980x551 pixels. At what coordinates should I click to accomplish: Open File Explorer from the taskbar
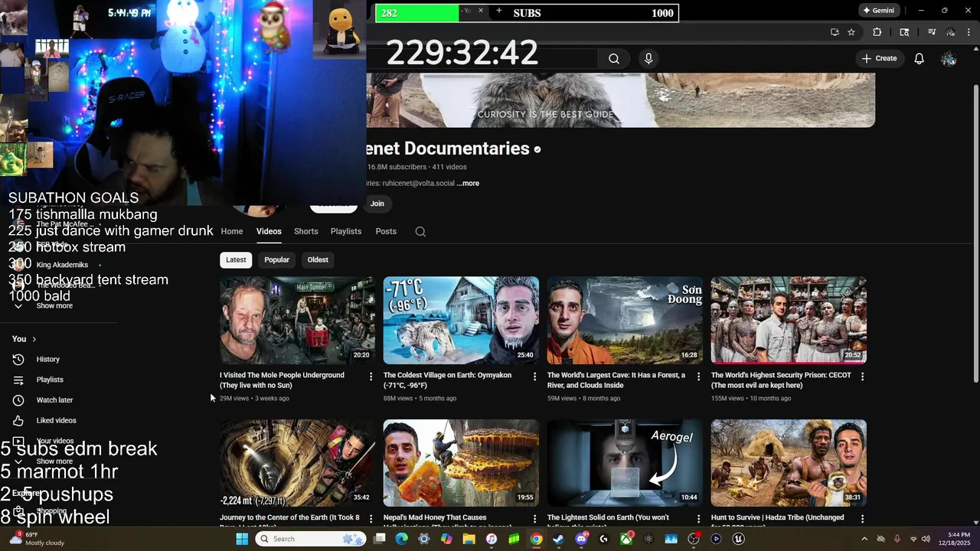point(469,539)
